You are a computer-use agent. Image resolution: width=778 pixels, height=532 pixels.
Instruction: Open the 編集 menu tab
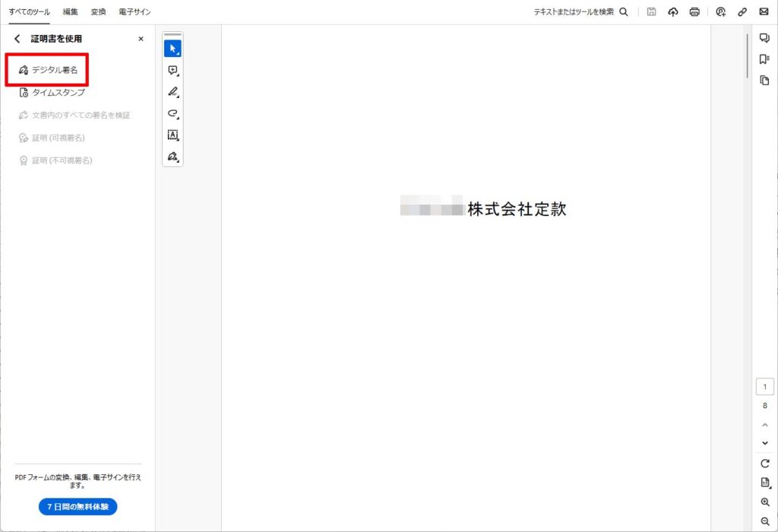70,12
